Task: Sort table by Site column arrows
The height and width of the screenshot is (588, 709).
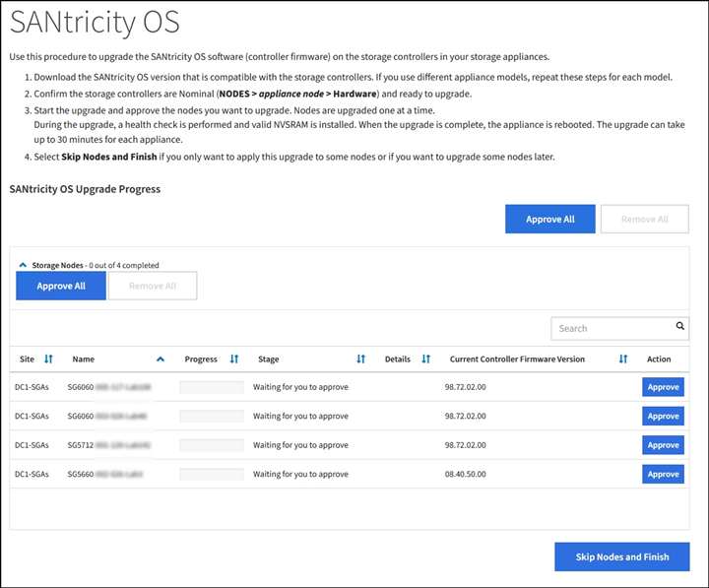Action: pos(49,359)
